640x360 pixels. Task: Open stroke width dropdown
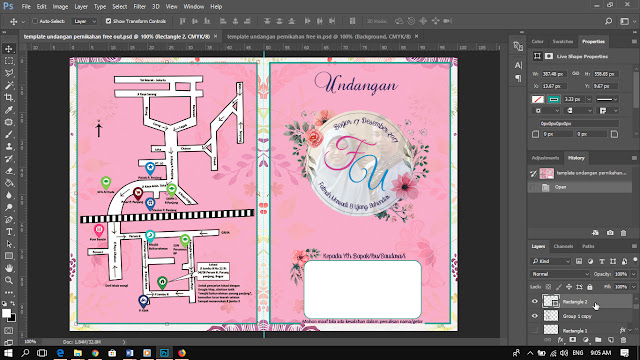[x=589, y=99]
